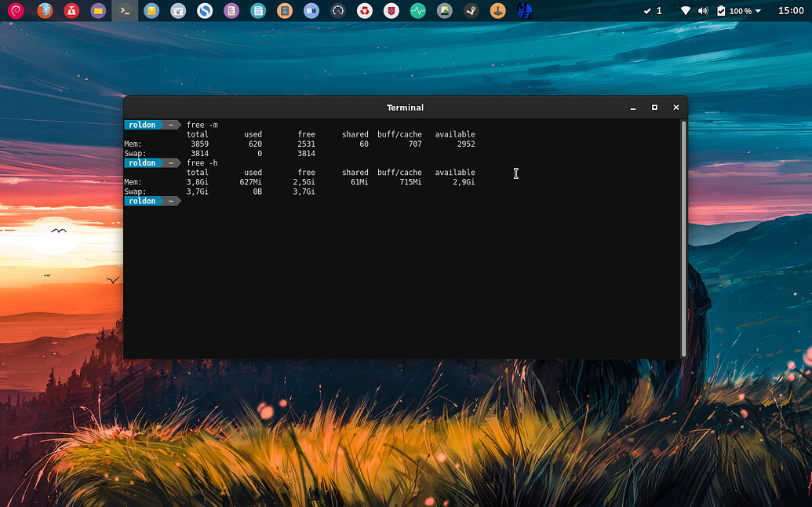Viewport: 812px width, 507px height.
Task: Open the file manager folder icon
Action: tap(98, 11)
